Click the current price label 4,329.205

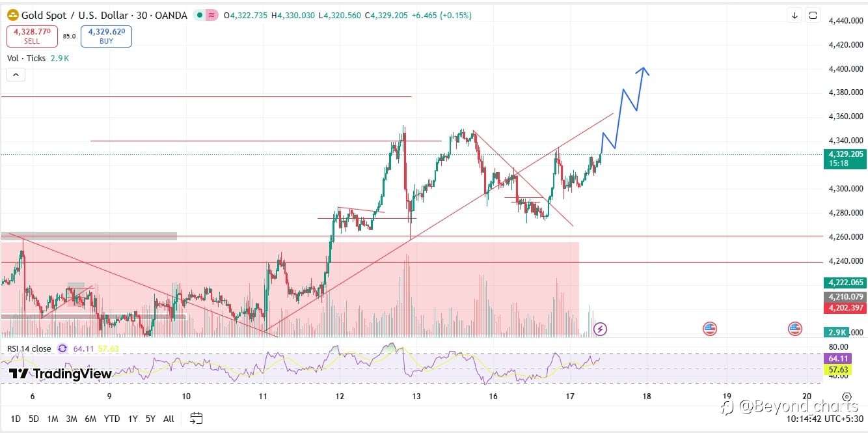[x=845, y=154]
